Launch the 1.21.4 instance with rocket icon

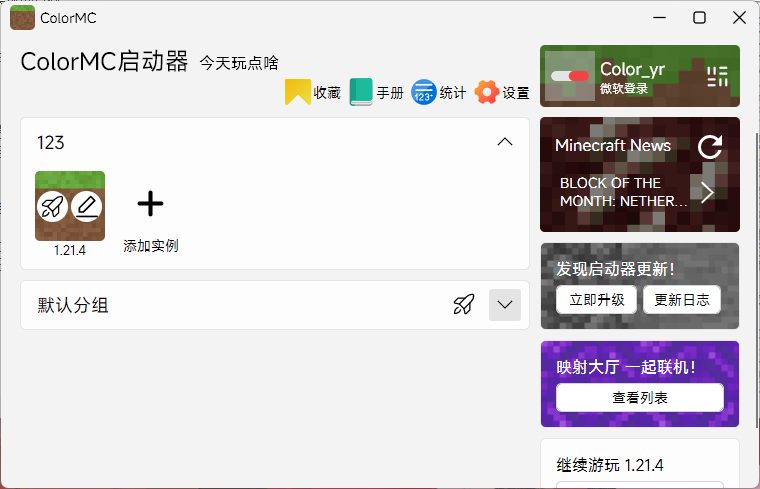tap(52, 207)
